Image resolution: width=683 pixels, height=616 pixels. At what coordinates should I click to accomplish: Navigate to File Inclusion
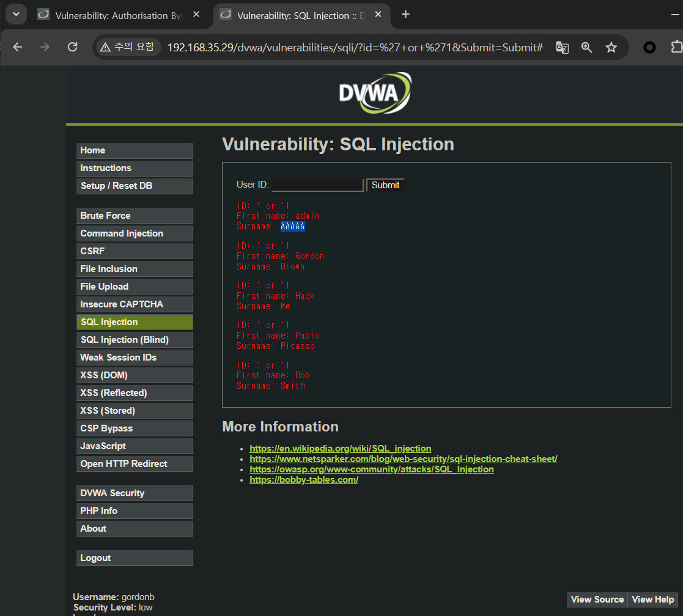135,269
